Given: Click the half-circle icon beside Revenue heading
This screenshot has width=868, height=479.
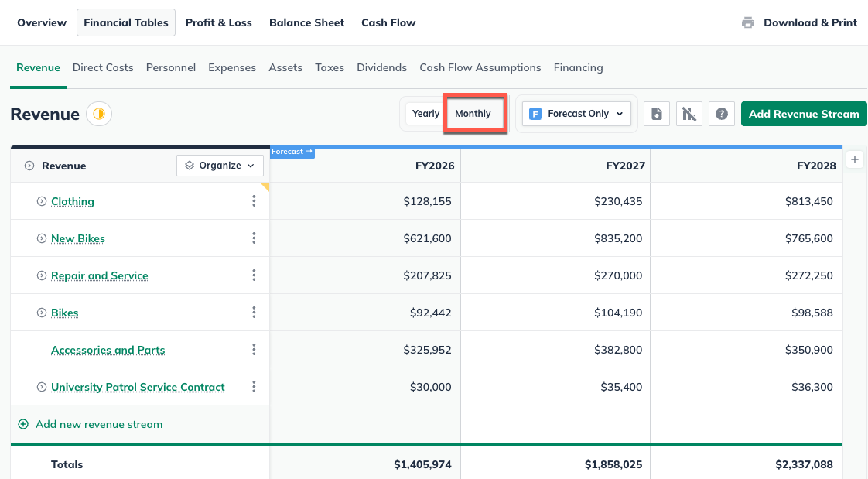Looking at the screenshot, I should click(99, 114).
